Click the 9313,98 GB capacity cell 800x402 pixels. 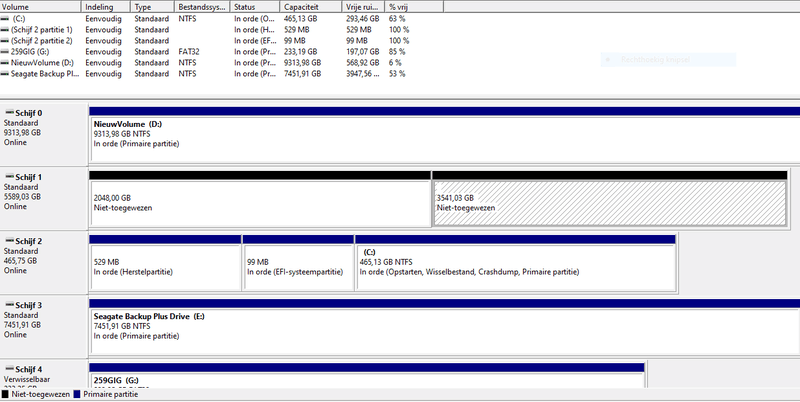tap(303, 63)
